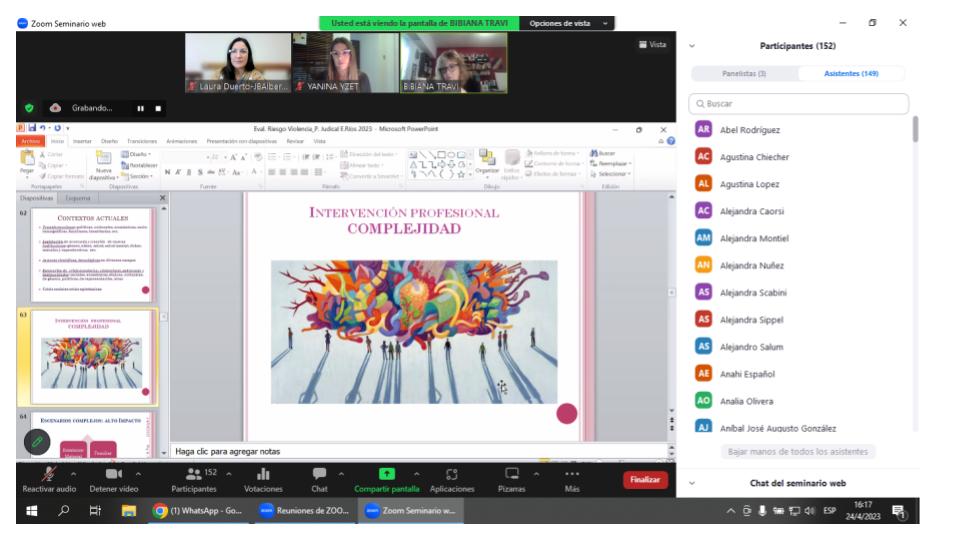Open Windows taskbar search

click(x=64, y=511)
